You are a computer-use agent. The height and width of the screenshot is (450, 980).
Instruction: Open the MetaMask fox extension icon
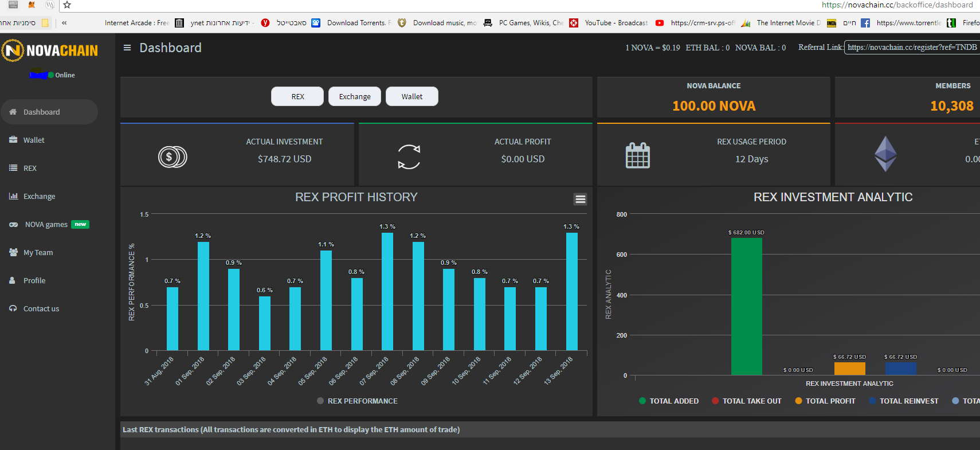32,5
